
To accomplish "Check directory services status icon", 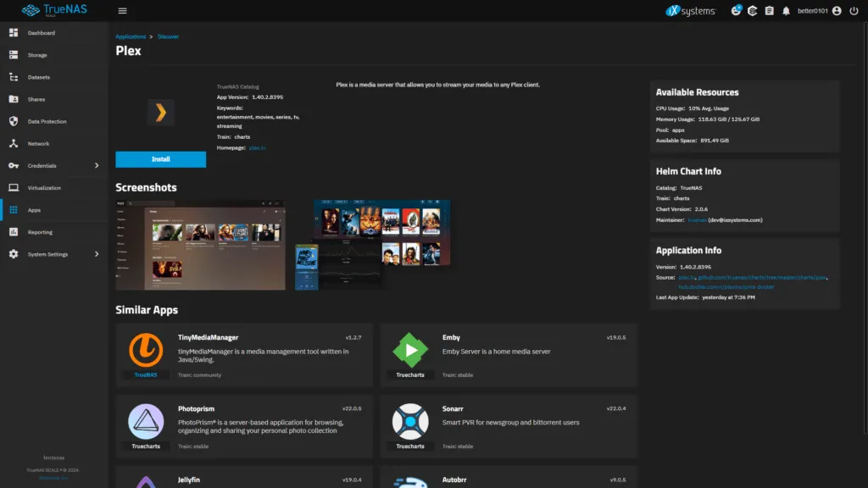I will pos(752,11).
